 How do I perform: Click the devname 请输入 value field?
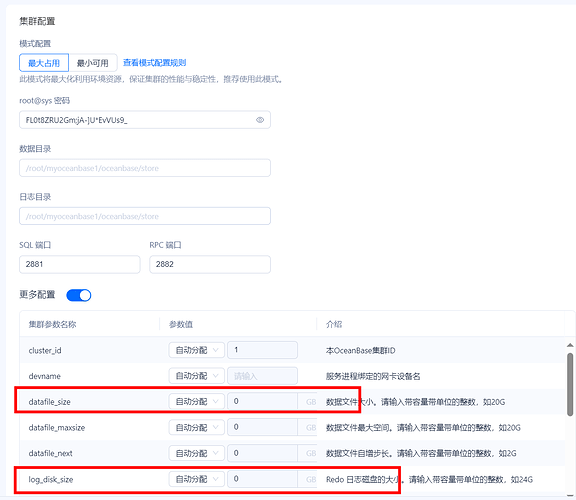point(262,376)
